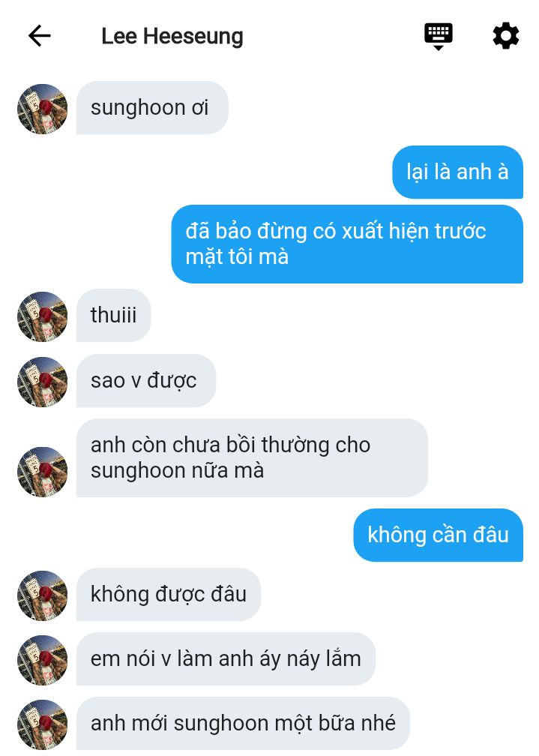This screenshot has width=539, height=756.
Task: Tap the back arrow icon
Action: pos(40,36)
